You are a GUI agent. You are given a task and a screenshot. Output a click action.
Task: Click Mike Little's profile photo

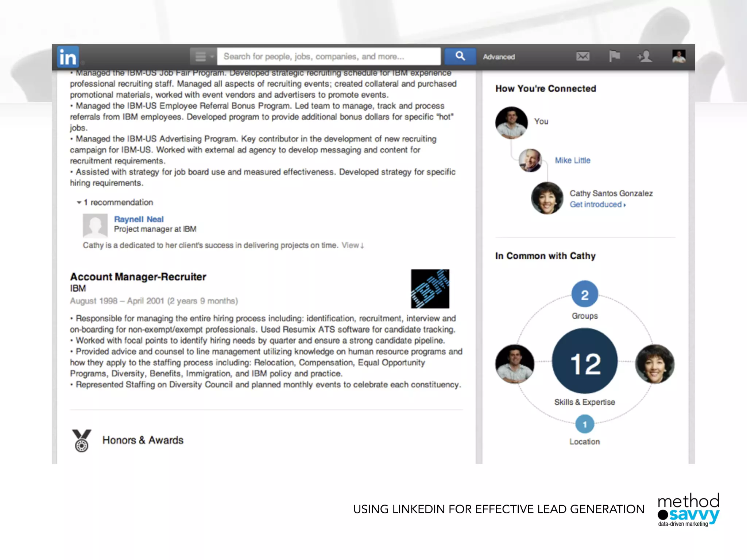click(530, 160)
